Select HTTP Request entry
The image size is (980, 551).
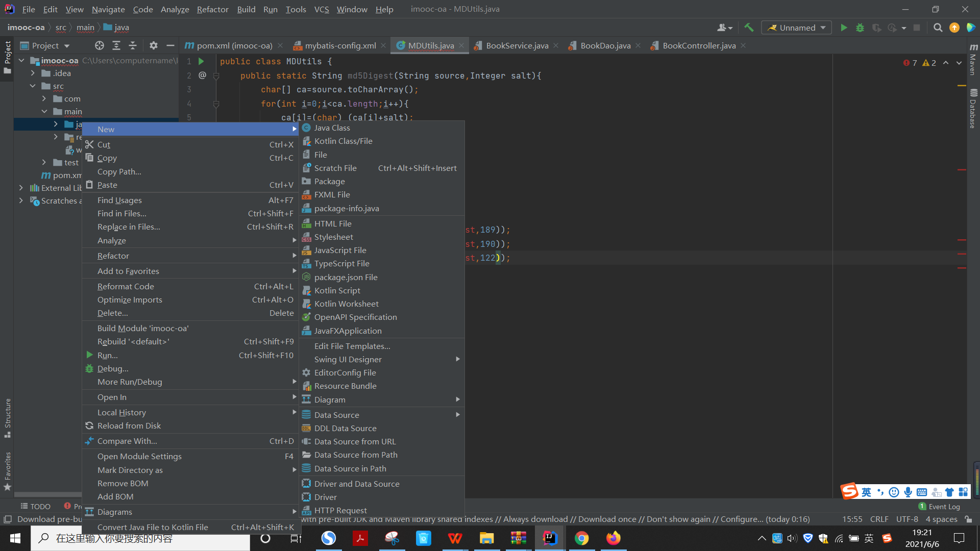382,510
